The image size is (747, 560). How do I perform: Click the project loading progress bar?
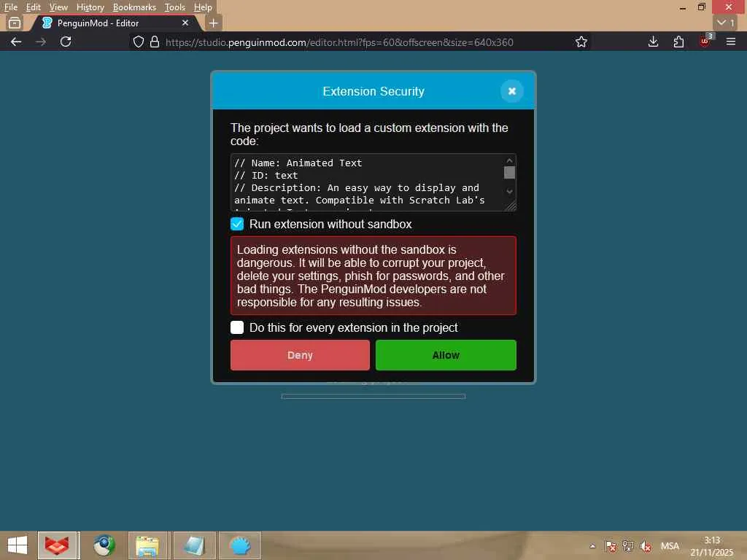pos(373,396)
